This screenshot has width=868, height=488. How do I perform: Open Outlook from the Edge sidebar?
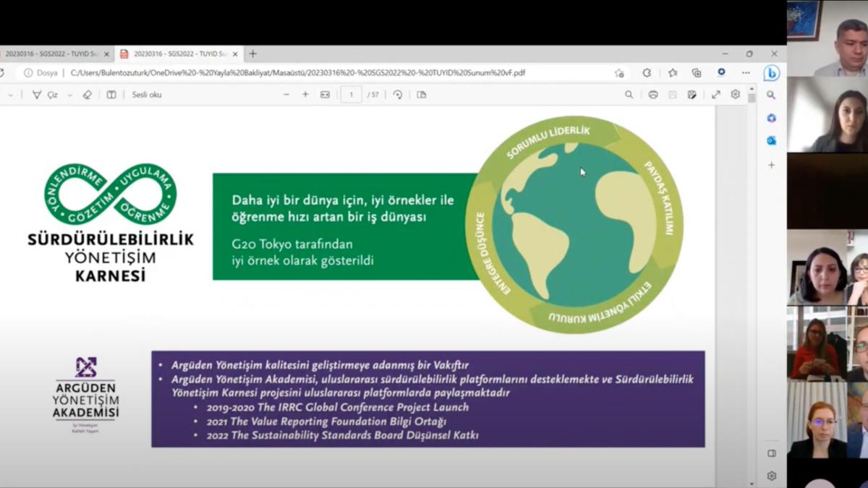coord(771,141)
